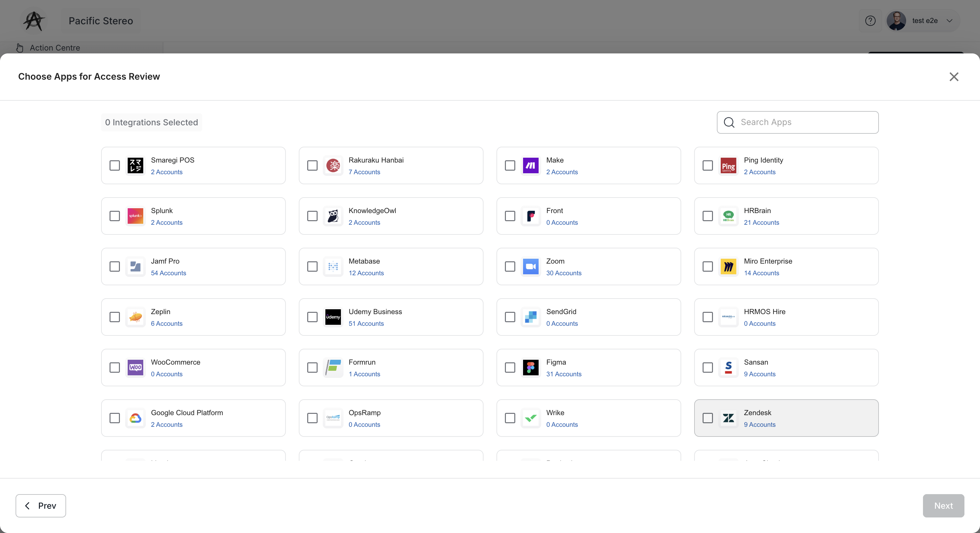Click the HRBrain app logo
This screenshot has height=533, width=980.
pyautogui.click(x=728, y=216)
